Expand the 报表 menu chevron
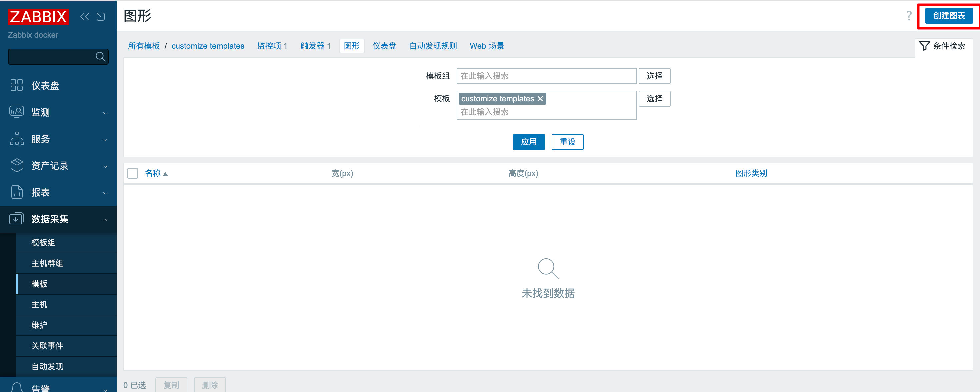 coord(105,193)
